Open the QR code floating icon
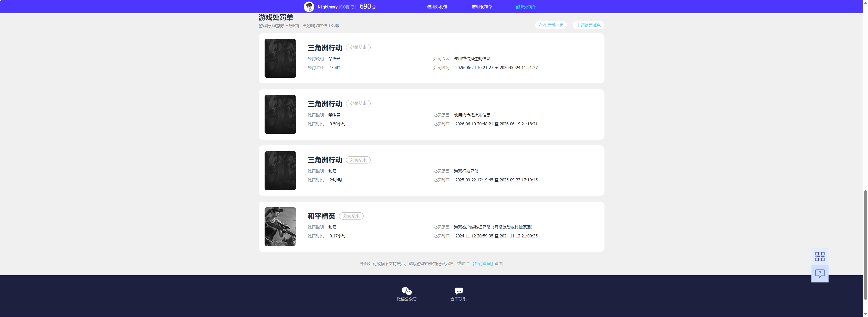 pyautogui.click(x=820, y=256)
